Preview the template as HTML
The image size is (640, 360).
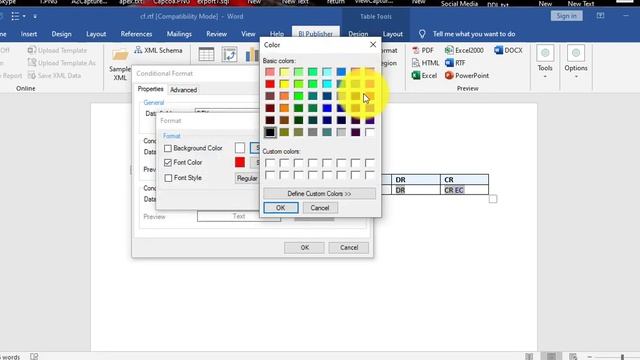coord(425,63)
